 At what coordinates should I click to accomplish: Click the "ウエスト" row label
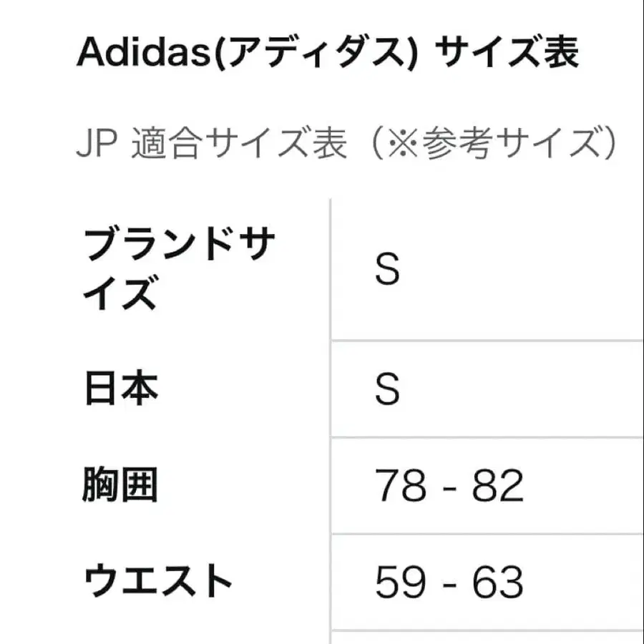[x=158, y=582]
